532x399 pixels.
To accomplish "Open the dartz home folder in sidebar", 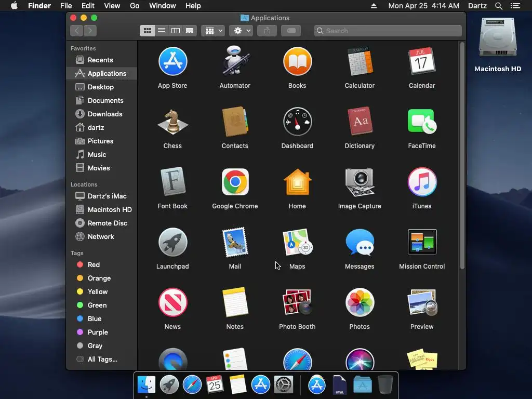I will [102, 128].
